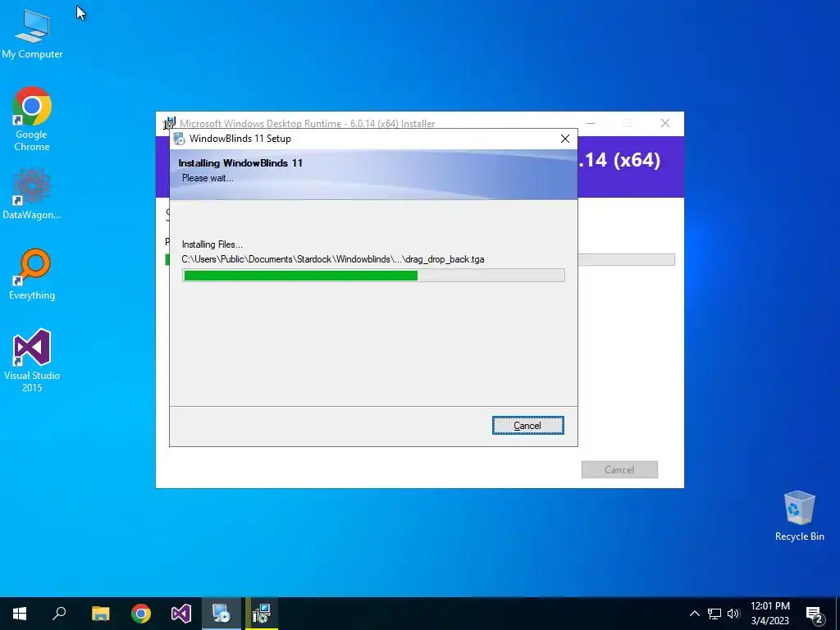Switch to WindowBlinds Setup taskbar button

coord(221,614)
